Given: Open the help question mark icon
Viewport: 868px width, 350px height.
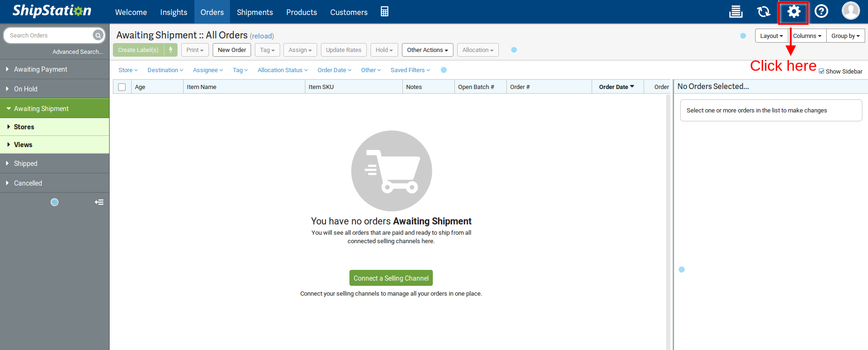Looking at the screenshot, I should pos(821,12).
